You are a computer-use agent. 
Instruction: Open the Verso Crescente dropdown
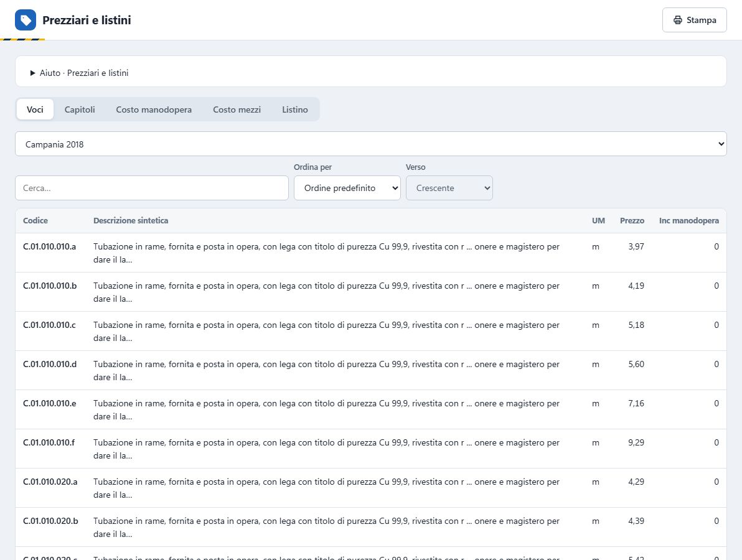[449, 188]
